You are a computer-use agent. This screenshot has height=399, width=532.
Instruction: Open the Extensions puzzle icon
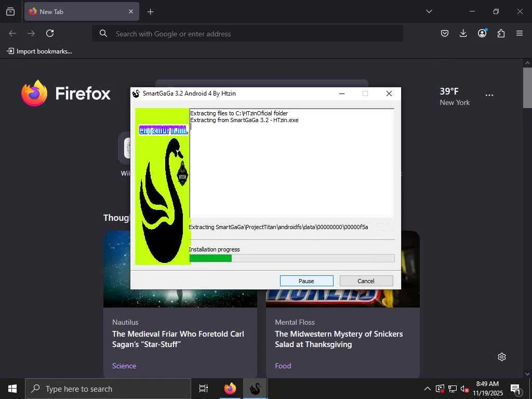(x=501, y=33)
